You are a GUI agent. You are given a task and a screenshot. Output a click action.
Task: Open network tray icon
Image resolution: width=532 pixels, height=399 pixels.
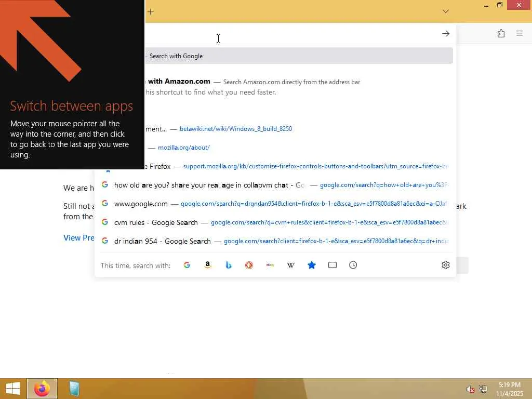(483, 389)
